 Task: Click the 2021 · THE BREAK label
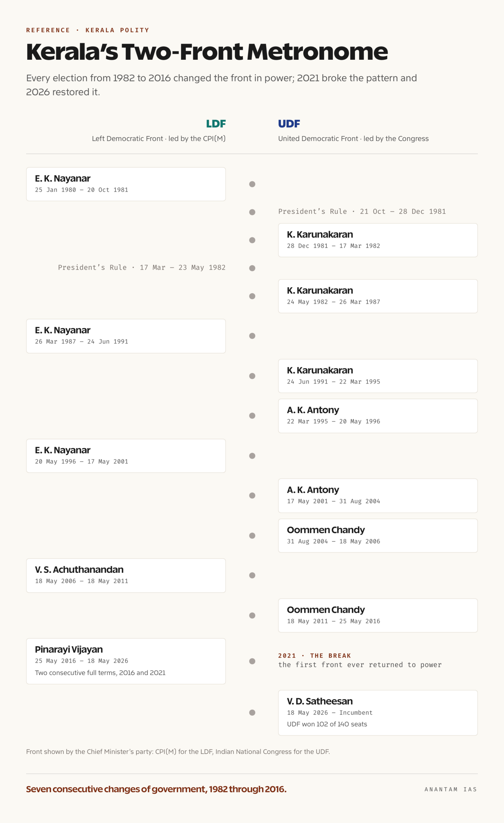coord(314,656)
